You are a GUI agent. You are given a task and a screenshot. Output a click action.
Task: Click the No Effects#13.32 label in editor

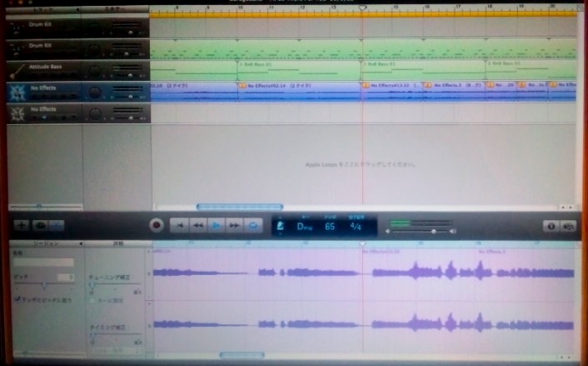(x=381, y=252)
